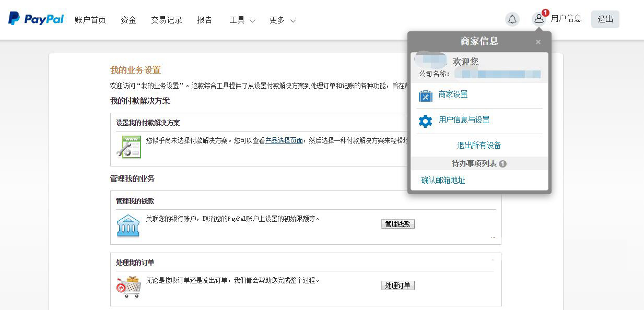Screen dimensions: 644x310
Task: Click the 待办事项列表 header text
Action: 474,164
